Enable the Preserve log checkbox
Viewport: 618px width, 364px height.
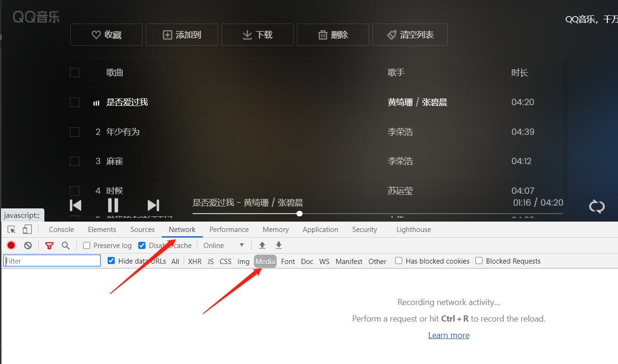[86, 245]
